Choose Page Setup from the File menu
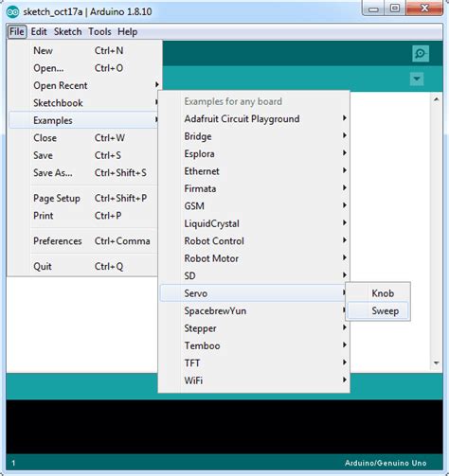The height and width of the screenshot is (476, 449). click(x=83, y=198)
